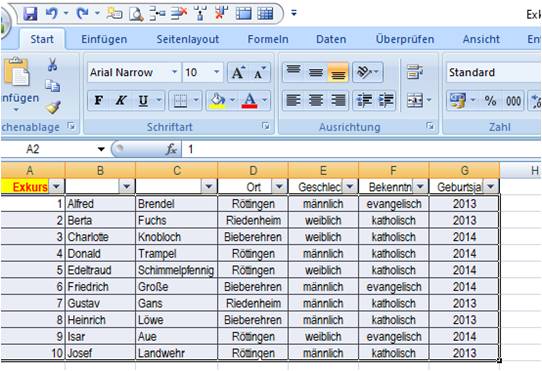Open Print Preview from quick access toolbar
542x371 pixels.
pos(136,14)
